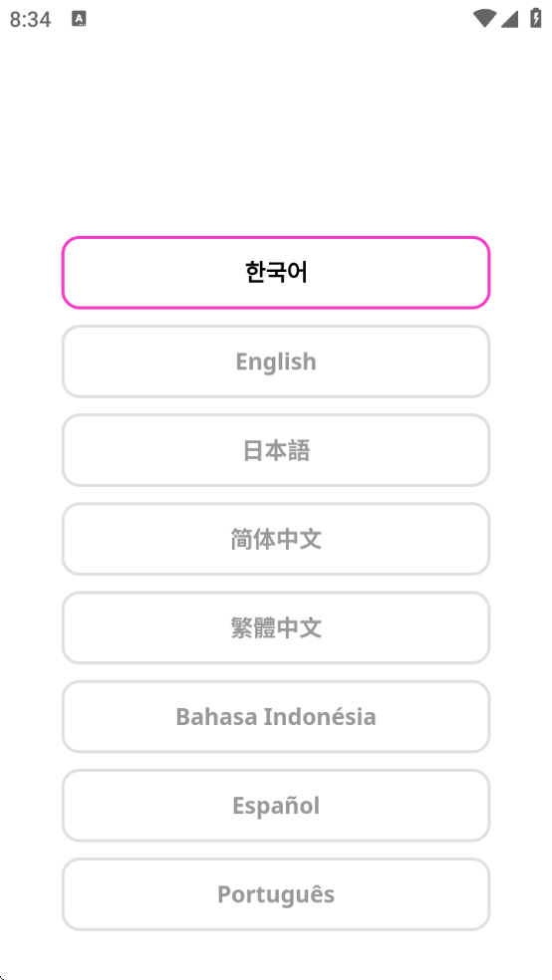Tap the battery charging icon
Image resolution: width=552 pixels, height=980 pixels.
[x=536, y=18]
